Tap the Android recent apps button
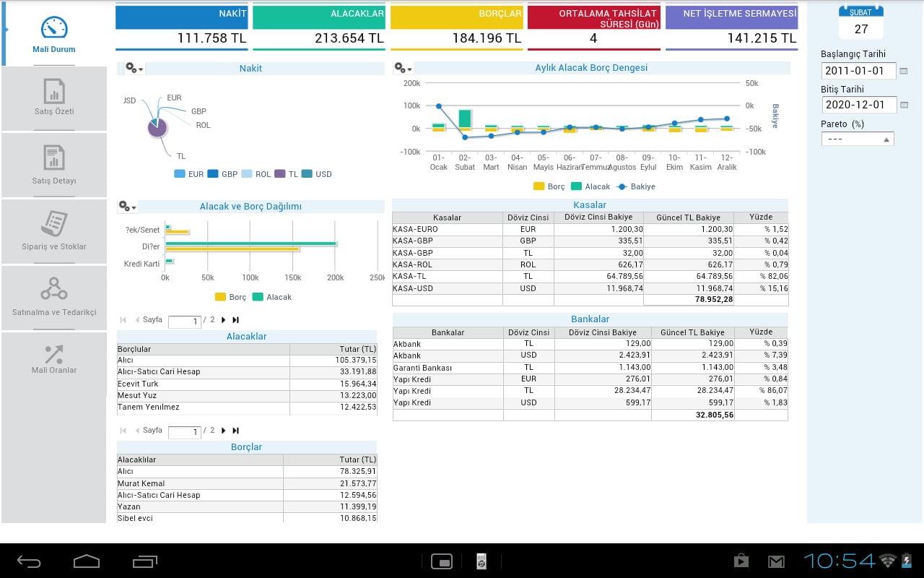924x578 pixels. [x=145, y=561]
